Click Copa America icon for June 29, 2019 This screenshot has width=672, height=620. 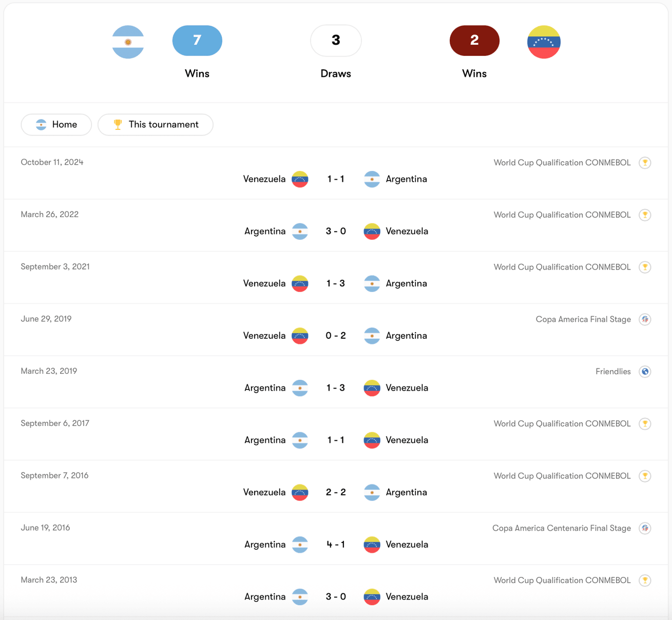coord(645,319)
